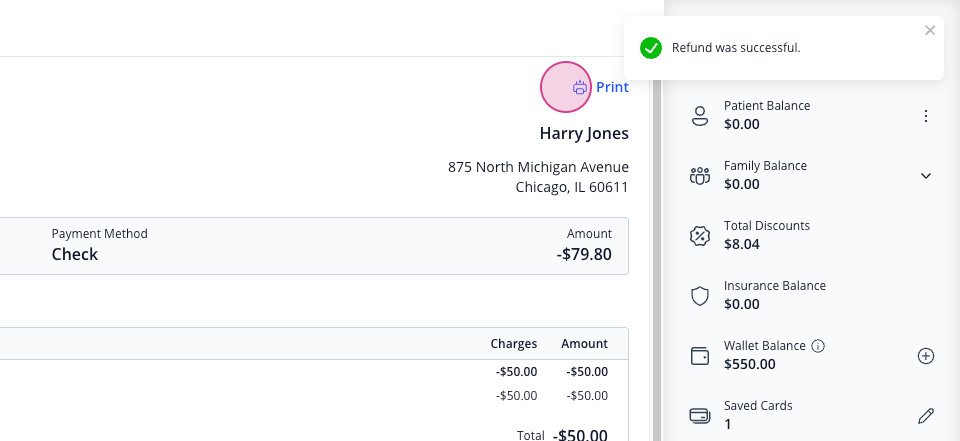Viewport: 960px width, 441px height.
Task: Click the Amount column header
Action: (x=584, y=344)
